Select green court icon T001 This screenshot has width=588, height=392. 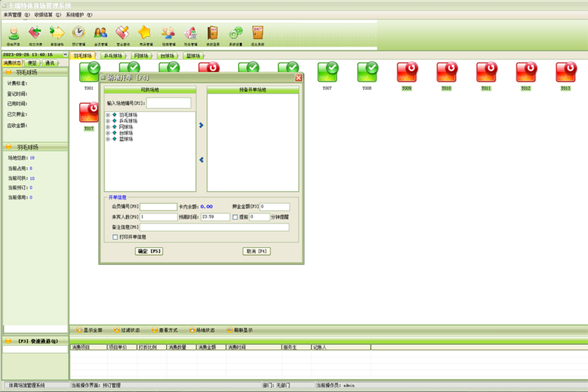pos(89,73)
